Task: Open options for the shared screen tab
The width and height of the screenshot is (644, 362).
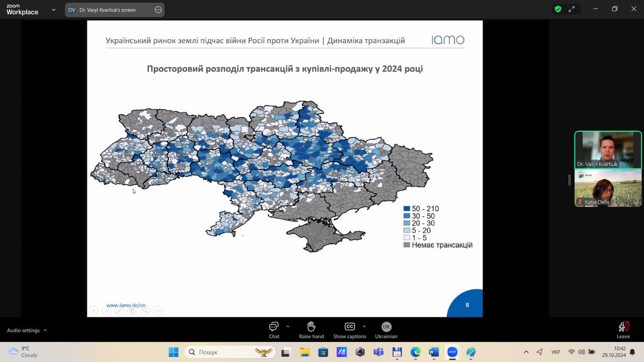Action: (x=158, y=10)
